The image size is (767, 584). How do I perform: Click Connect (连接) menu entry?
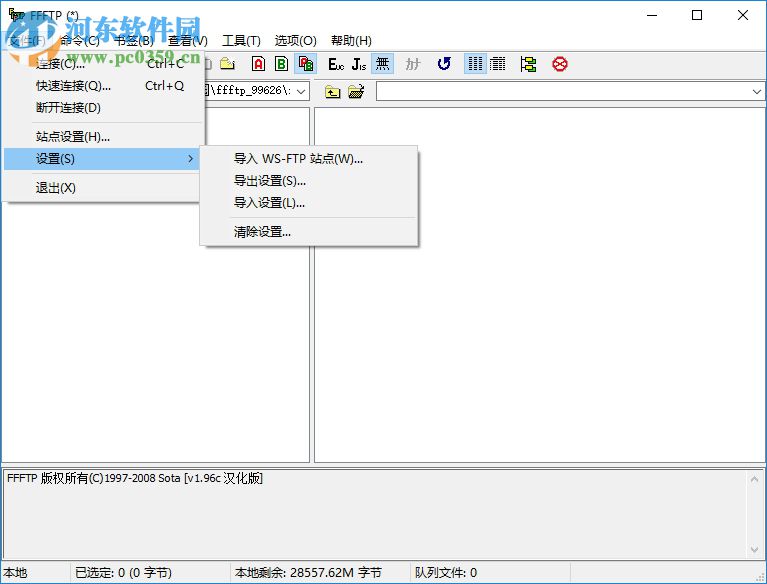(102, 64)
